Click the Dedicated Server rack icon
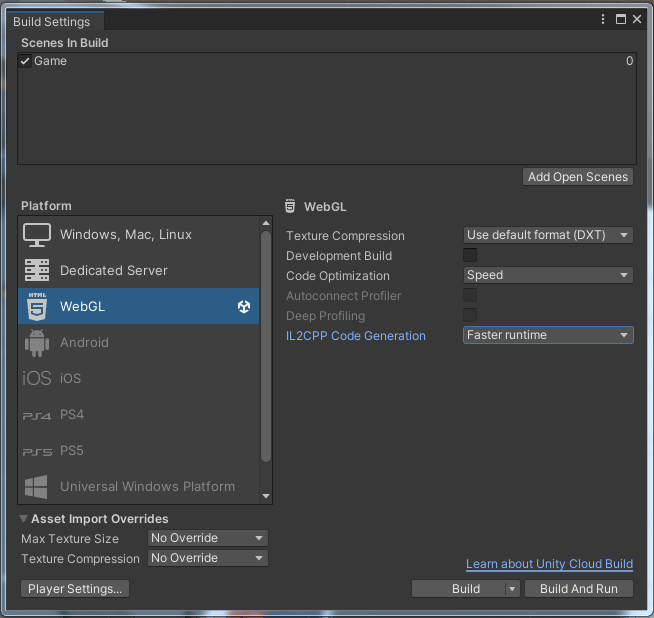The height and width of the screenshot is (618, 654). 37,270
